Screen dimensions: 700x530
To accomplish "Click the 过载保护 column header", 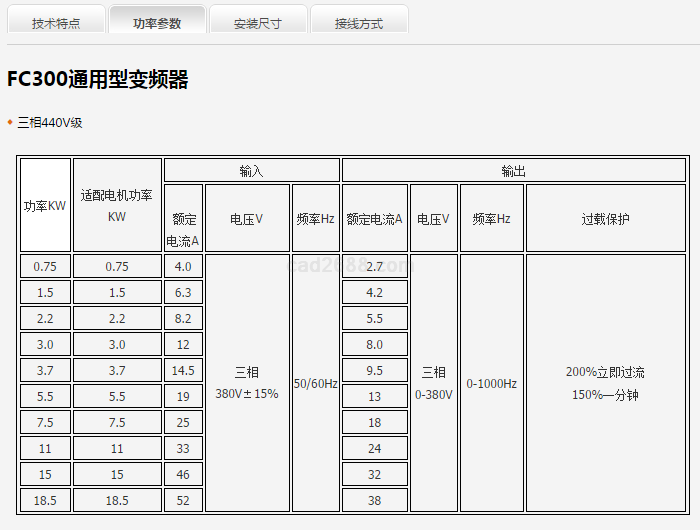I will pyautogui.click(x=606, y=218).
